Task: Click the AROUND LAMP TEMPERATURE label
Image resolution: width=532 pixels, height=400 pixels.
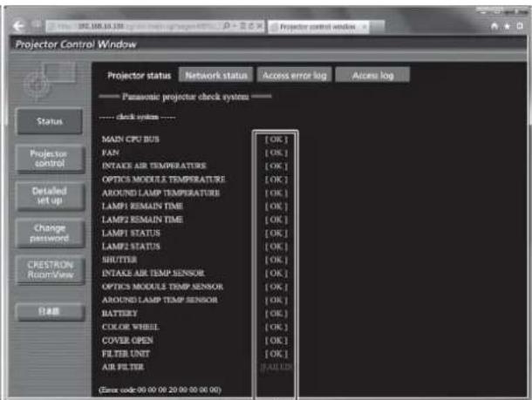Action: [x=160, y=193]
